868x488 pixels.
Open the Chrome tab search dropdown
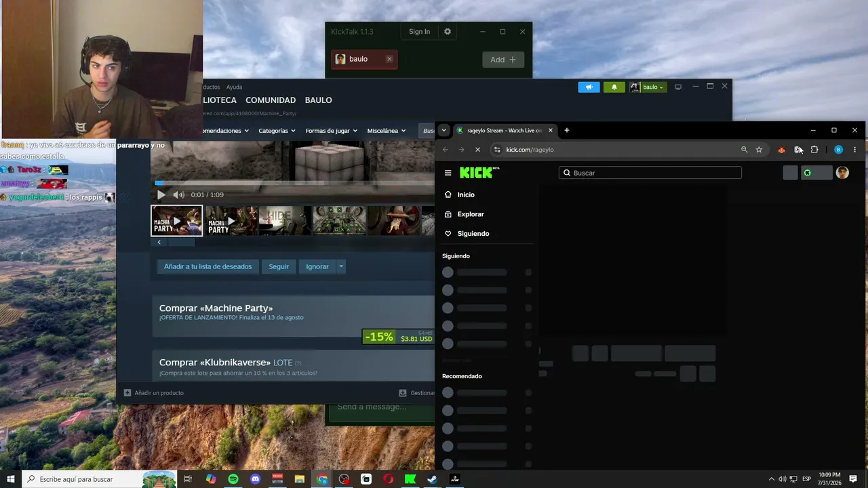[443, 130]
